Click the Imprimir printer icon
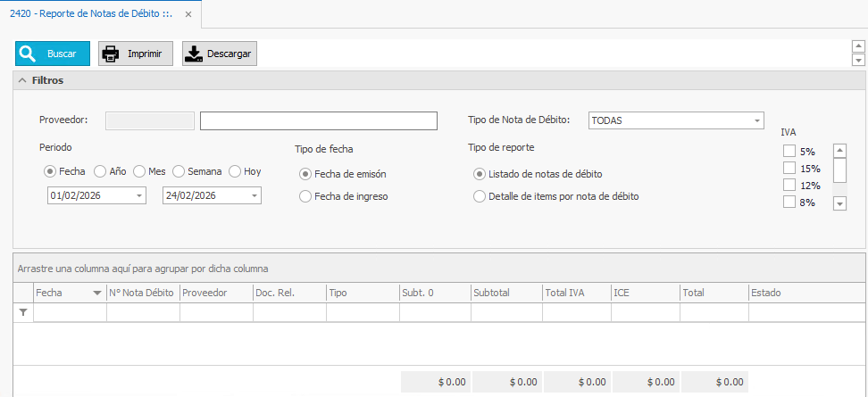Viewport: 868px width, 397px height. (x=112, y=54)
